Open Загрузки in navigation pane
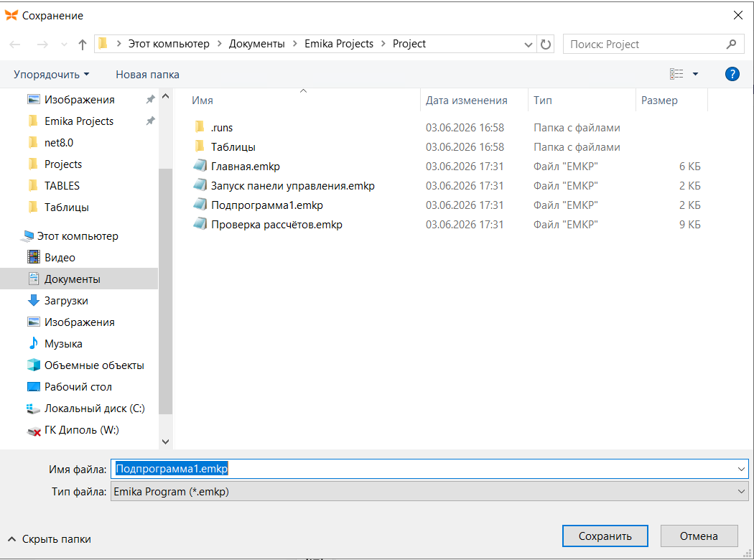Screen dimensions: 754x560 tap(66, 300)
